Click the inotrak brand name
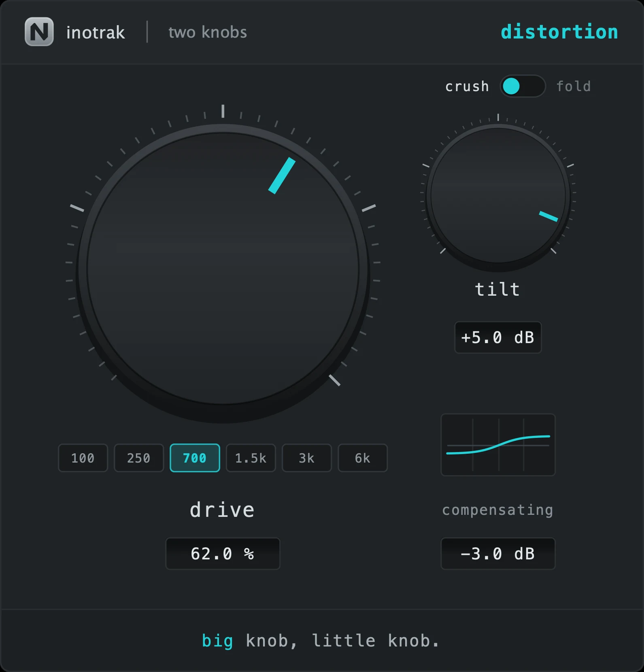This screenshot has width=644, height=672. [96, 32]
